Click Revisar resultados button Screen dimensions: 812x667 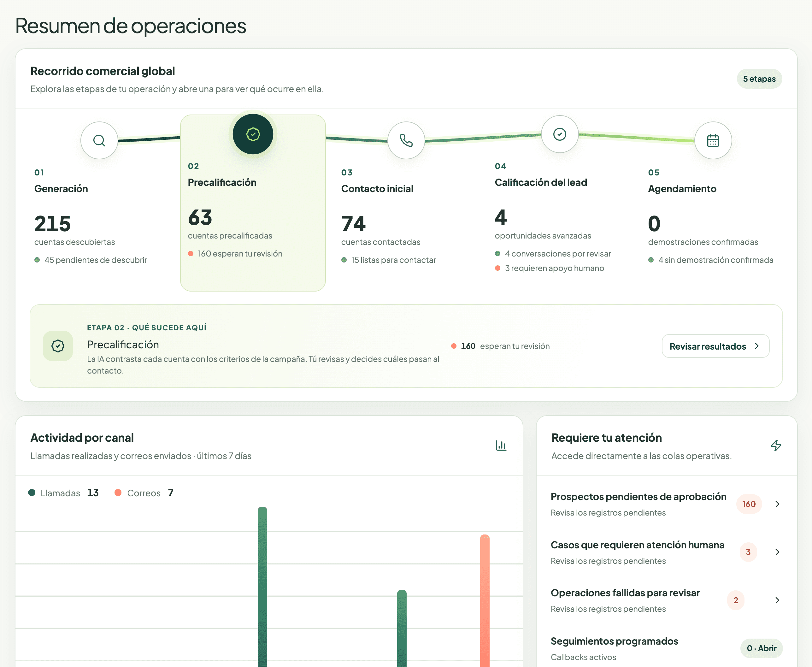pos(715,346)
